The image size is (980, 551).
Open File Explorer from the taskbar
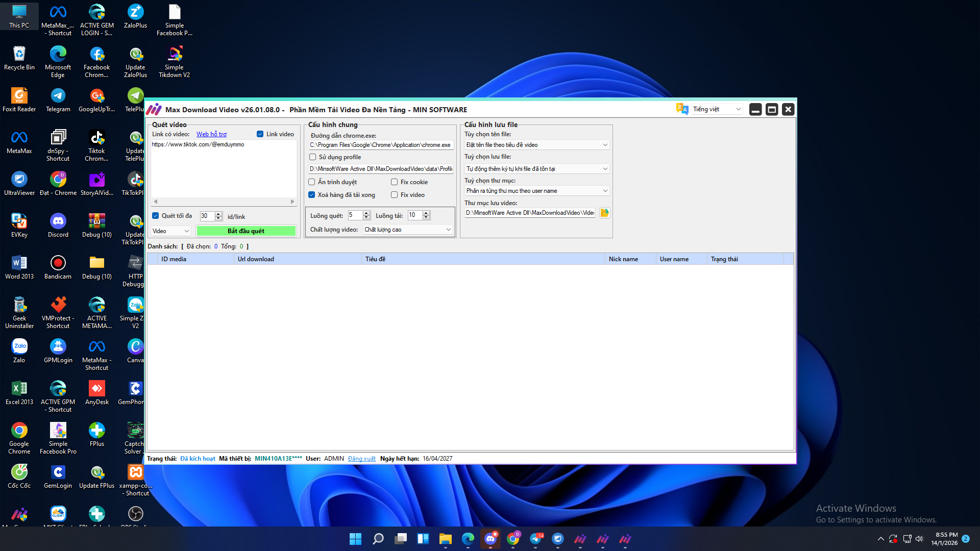[446, 539]
